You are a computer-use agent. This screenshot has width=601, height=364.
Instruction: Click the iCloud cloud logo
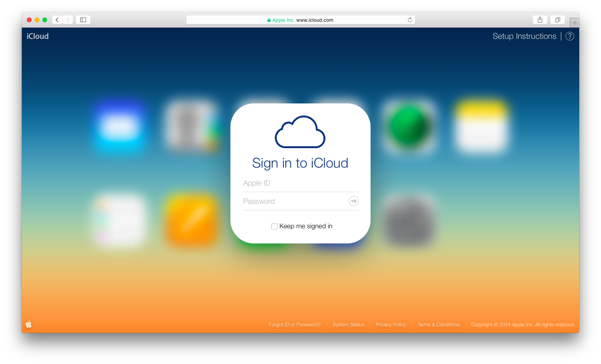300,132
